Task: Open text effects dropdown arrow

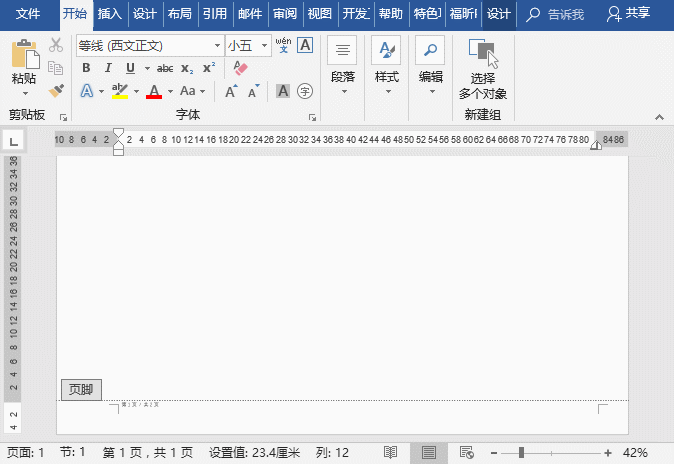Action: (101, 91)
